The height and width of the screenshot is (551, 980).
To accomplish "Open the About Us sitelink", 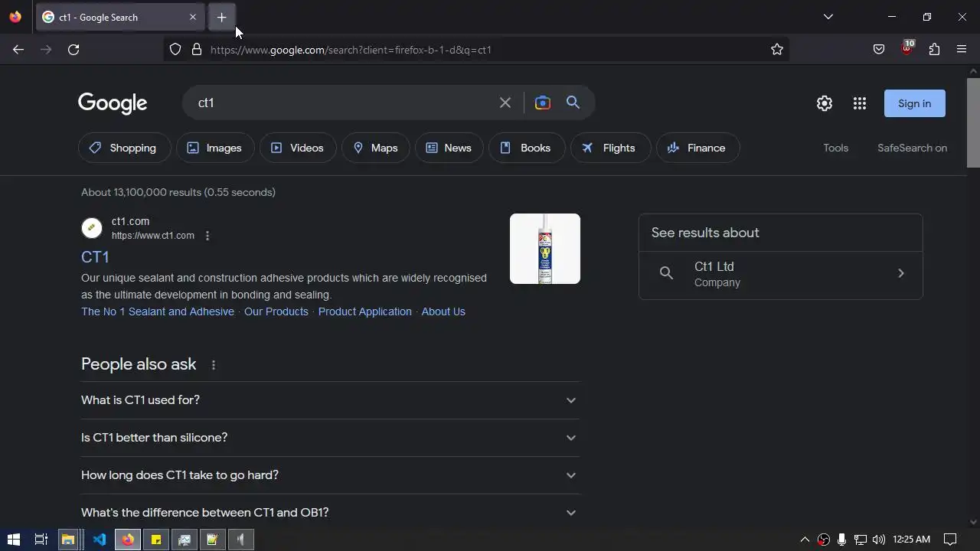I will point(443,311).
